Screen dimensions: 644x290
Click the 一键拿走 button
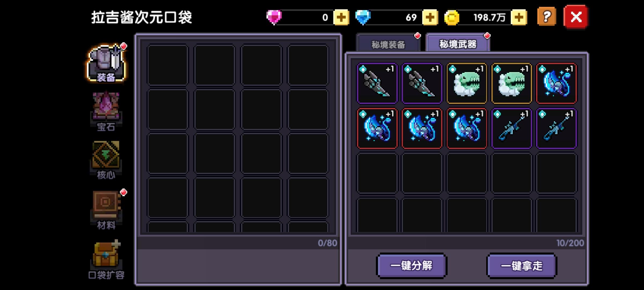click(x=522, y=266)
